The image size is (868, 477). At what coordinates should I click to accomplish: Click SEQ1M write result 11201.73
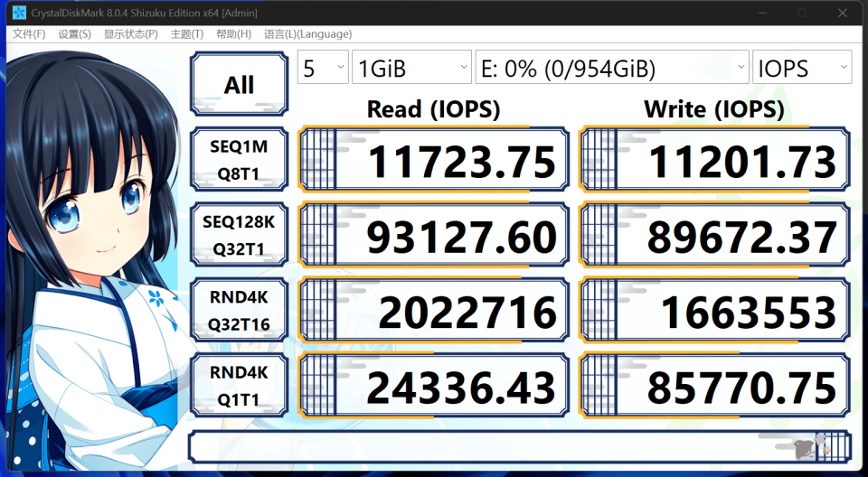click(x=714, y=159)
